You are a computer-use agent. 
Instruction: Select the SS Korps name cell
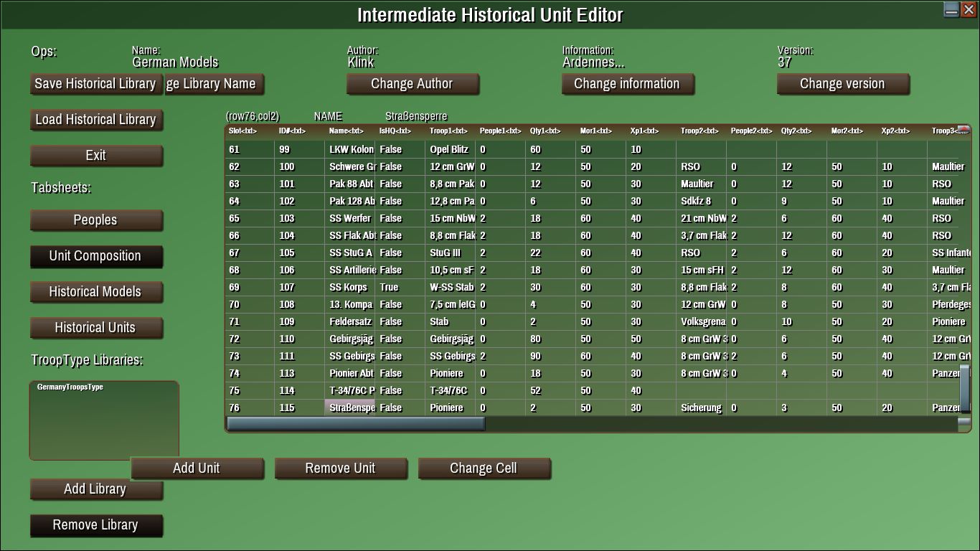pos(350,287)
